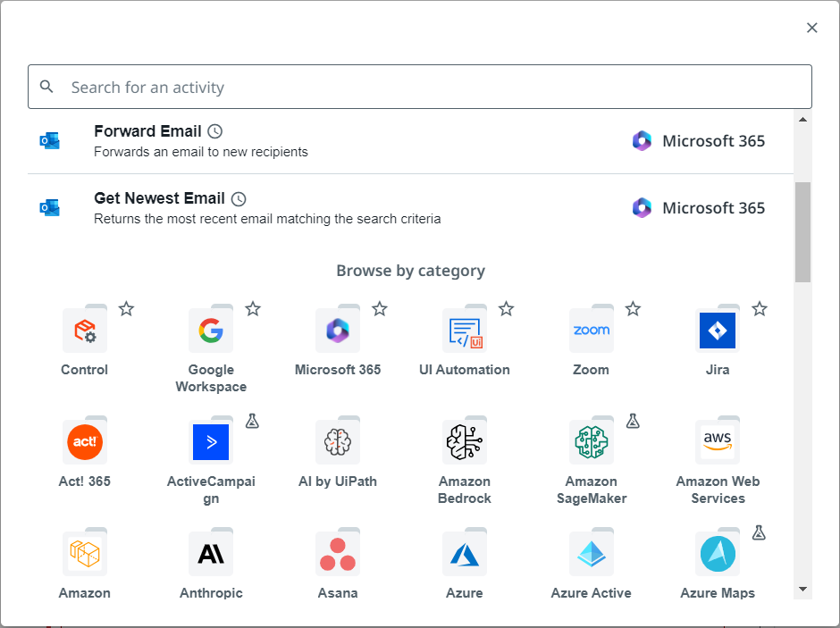Toggle favorite star on Jira category
This screenshot has height=628, width=840.
point(760,309)
